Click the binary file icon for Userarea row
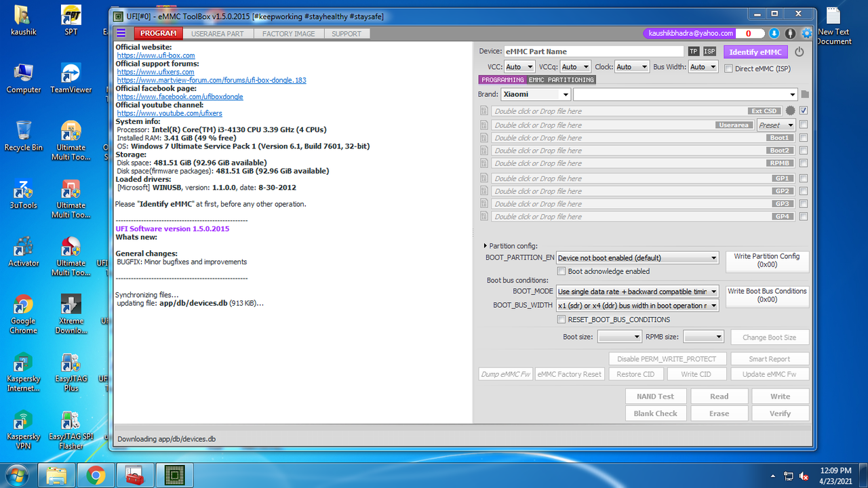 pyautogui.click(x=484, y=125)
